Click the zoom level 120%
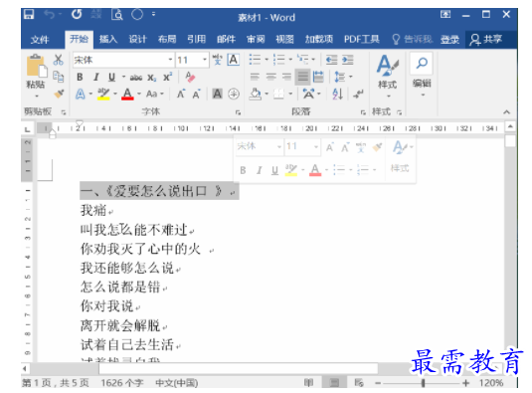532x393 pixels. [x=491, y=383]
